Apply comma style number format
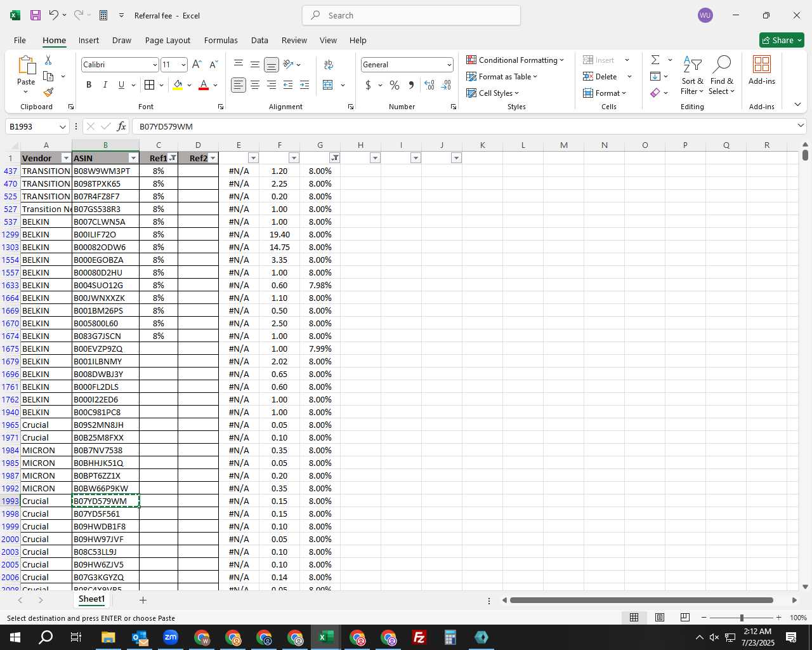Screen dimensions: 812x650 pyautogui.click(x=411, y=85)
